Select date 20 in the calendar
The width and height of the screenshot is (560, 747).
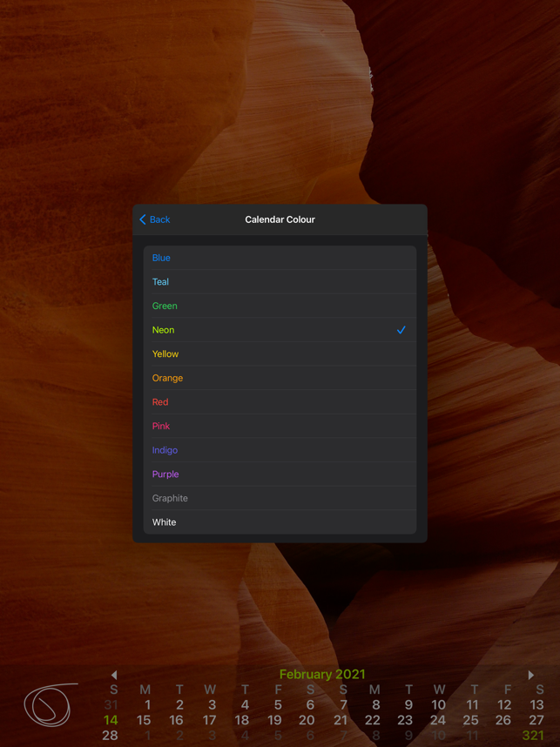pos(307,720)
